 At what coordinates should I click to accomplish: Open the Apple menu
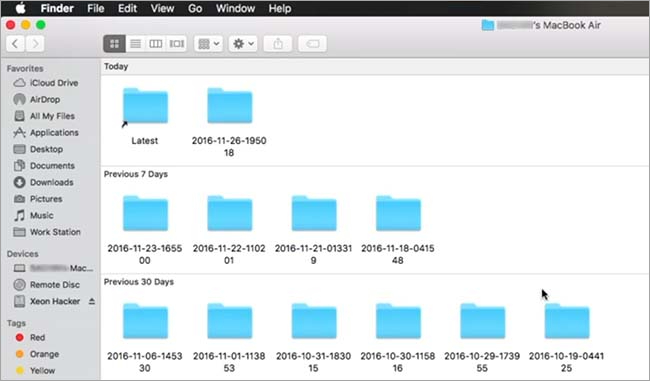pyautogui.click(x=20, y=8)
